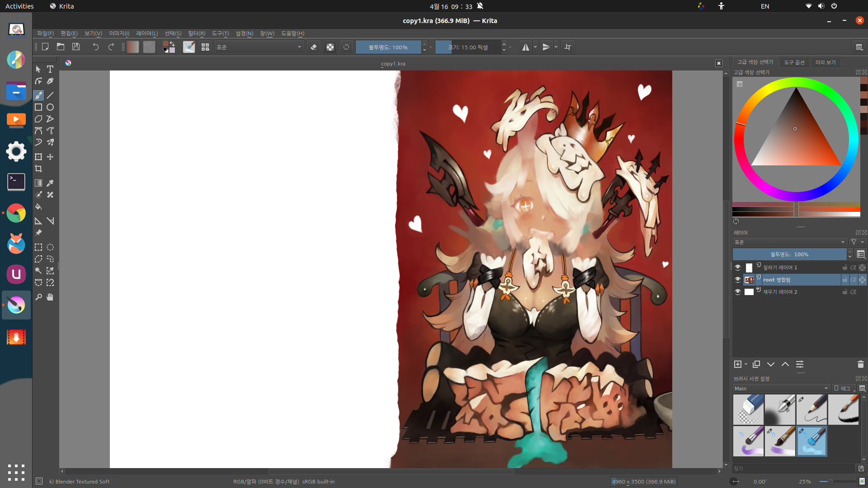Select the Text tool
868x488 pixels.
pyautogui.click(x=50, y=69)
